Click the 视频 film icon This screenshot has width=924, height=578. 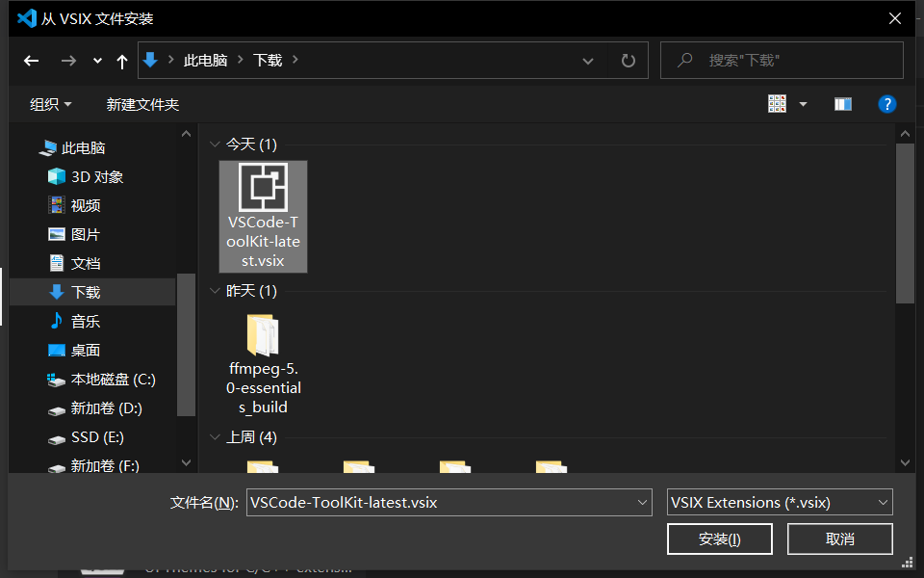point(57,205)
